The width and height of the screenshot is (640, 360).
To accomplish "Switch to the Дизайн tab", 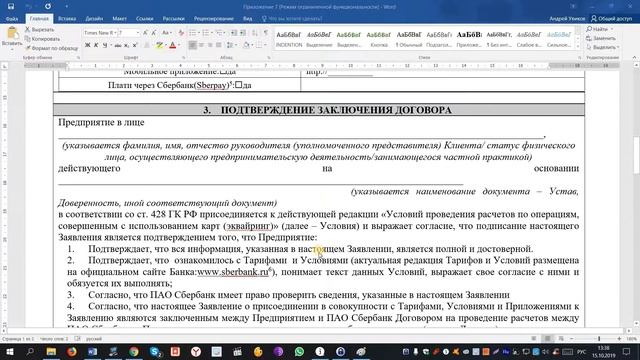I will [x=94, y=19].
